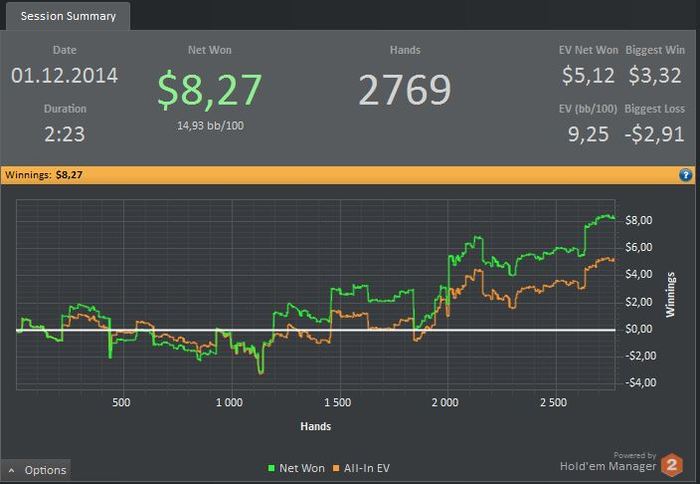Click the orange All-In EV legend swatch
Screen dimensions: 700x484
point(336,468)
